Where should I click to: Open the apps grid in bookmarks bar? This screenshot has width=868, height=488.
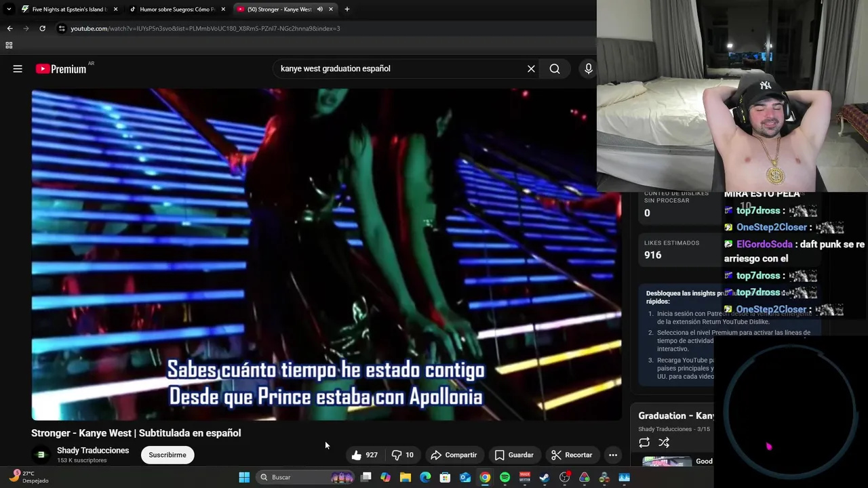pyautogui.click(x=9, y=45)
